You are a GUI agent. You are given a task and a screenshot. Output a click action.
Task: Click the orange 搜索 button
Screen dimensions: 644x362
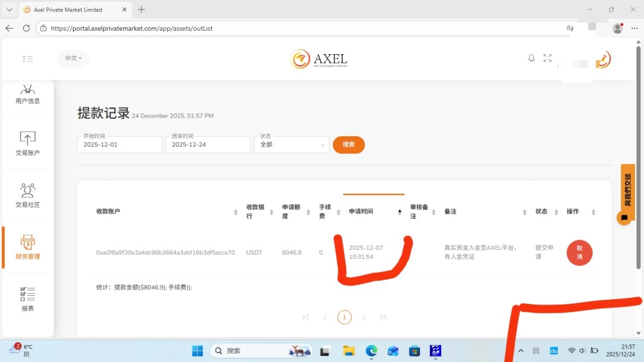(349, 144)
